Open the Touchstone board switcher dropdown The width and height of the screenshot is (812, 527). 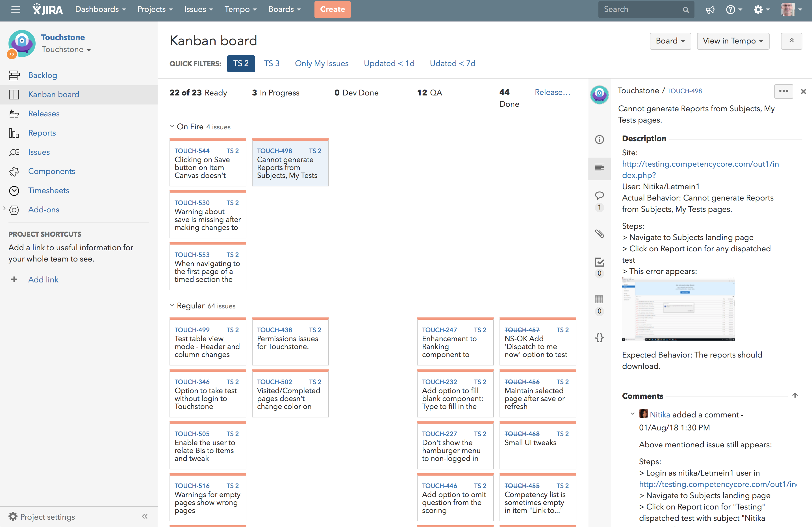click(66, 49)
